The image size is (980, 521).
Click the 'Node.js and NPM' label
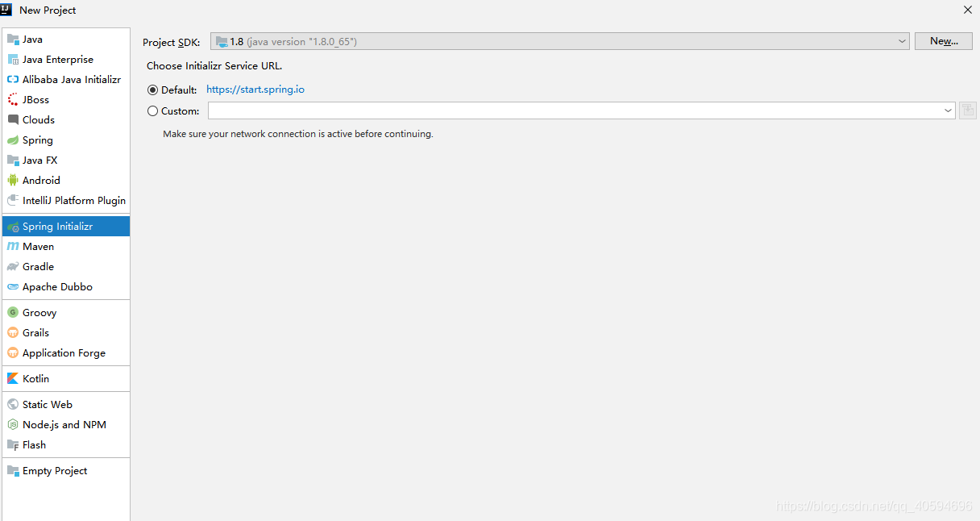tap(64, 424)
